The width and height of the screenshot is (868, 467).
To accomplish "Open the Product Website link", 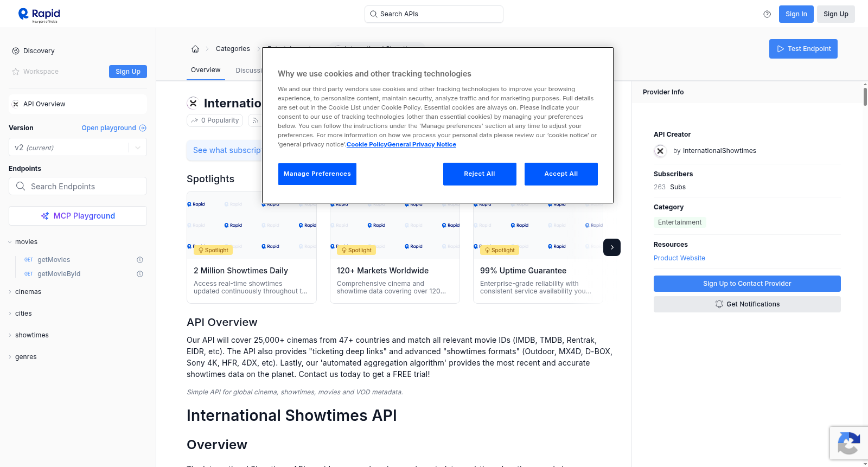I will 679,258.
